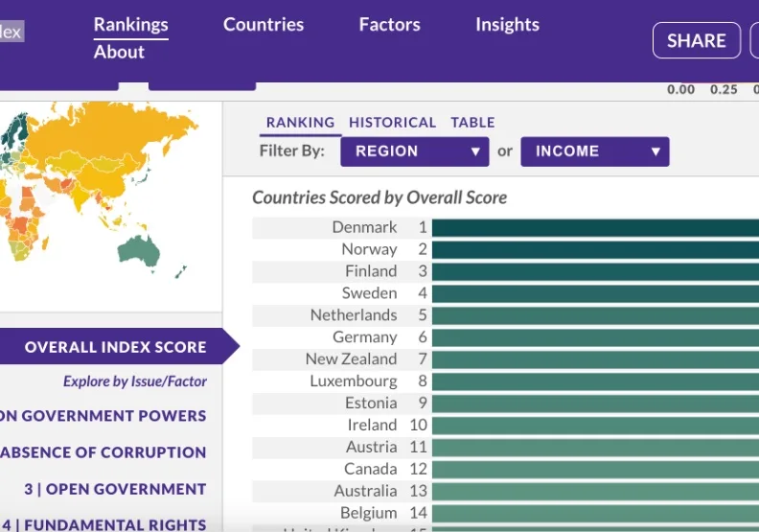The image size is (759, 532).
Task: Select 3 | OPEN GOVERNMENT factor
Action: click(x=115, y=489)
